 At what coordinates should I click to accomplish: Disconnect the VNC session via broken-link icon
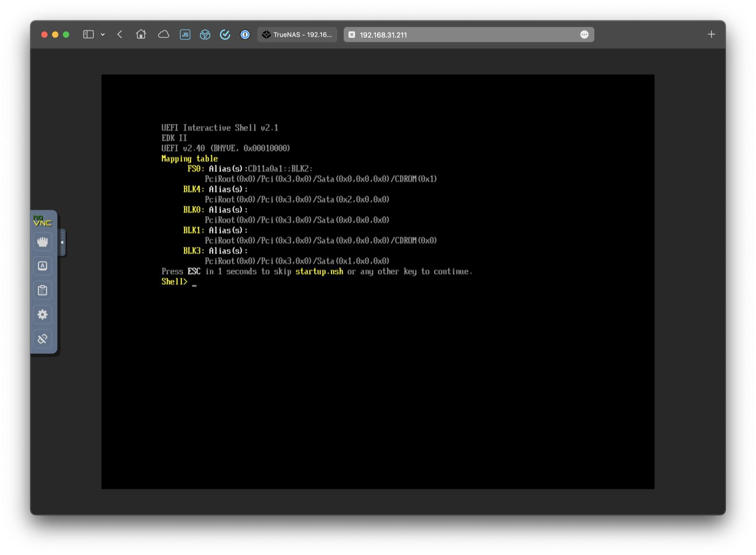click(x=43, y=339)
